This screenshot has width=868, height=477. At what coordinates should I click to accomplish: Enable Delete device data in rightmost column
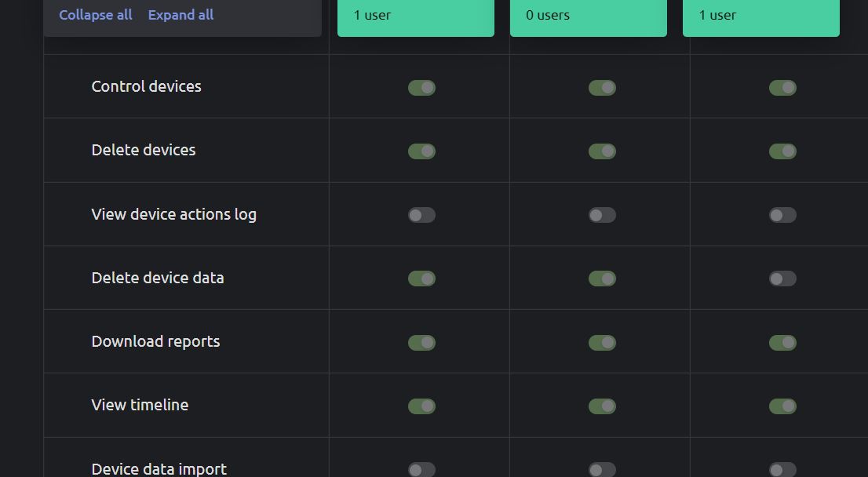pos(782,279)
